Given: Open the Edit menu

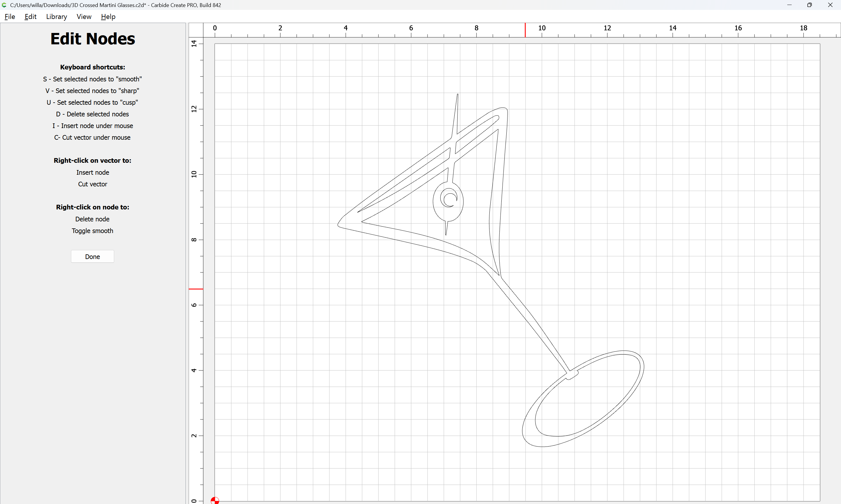Looking at the screenshot, I should pyautogui.click(x=30, y=17).
